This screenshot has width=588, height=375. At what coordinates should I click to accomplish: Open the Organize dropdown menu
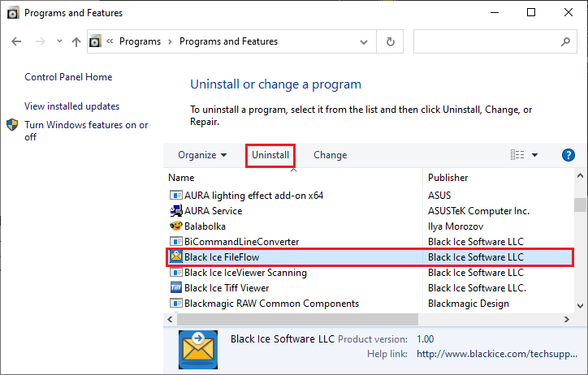[202, 155]
